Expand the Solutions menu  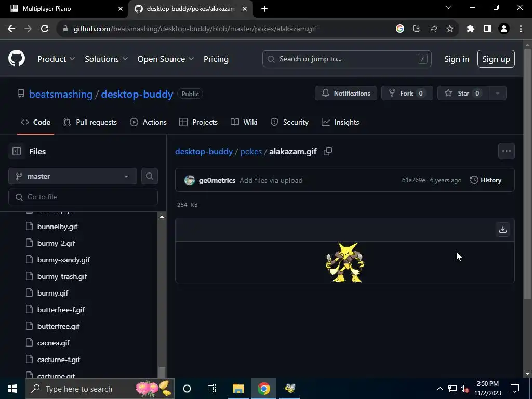pyautogui.click(x=106, y=59)
